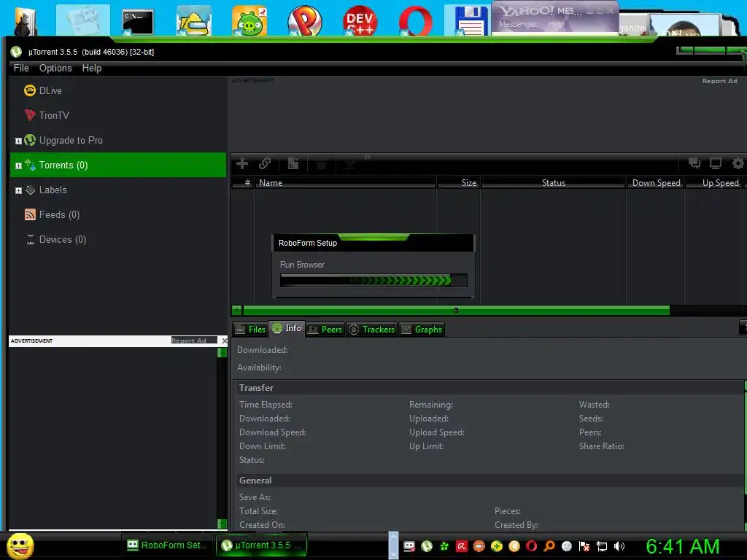
Task: Click the Add Torrent from URL link icon
Action: (x=265, y=164)
